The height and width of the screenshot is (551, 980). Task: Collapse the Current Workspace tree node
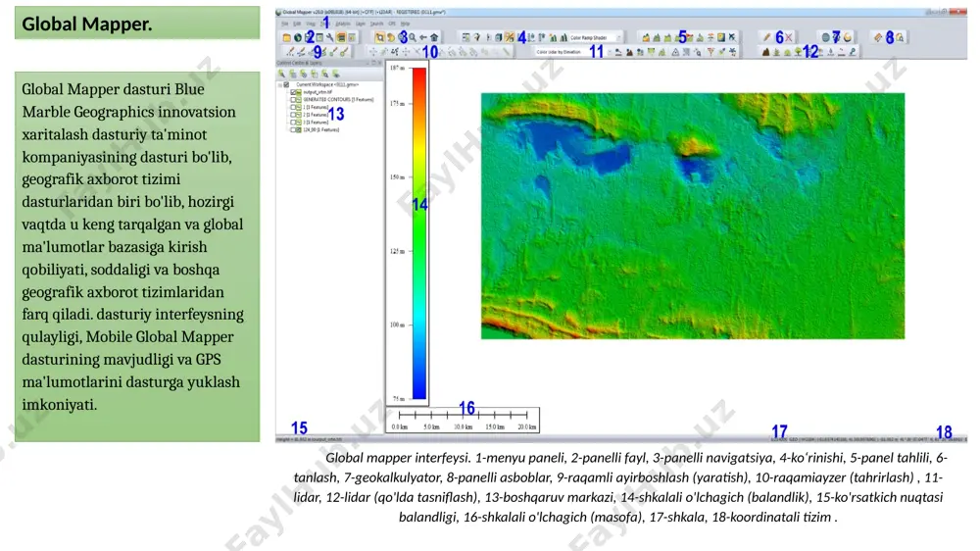(x=279, y=85)
